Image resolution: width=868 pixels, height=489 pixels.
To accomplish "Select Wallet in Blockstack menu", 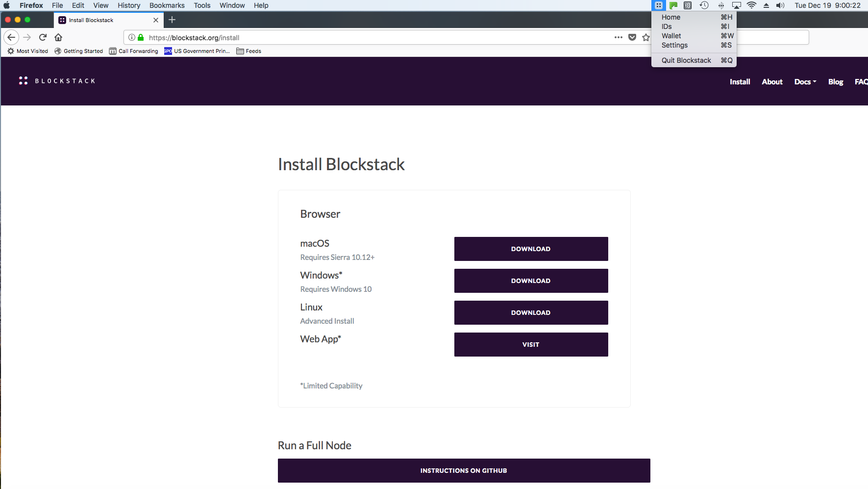I will 694,36.
